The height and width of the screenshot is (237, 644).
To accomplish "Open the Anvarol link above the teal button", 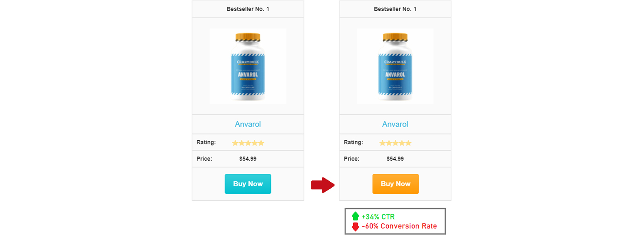I will point(248,124).
